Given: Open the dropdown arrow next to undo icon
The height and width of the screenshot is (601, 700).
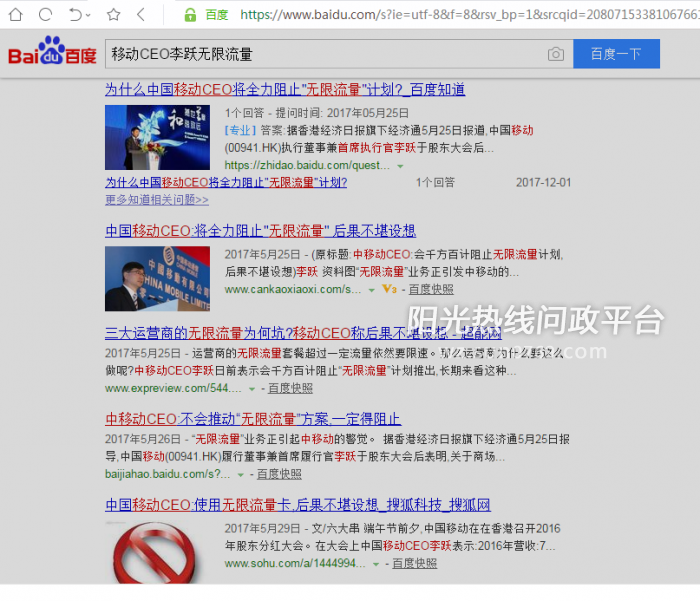Looking at the screenshot, I should coord(88,15).
